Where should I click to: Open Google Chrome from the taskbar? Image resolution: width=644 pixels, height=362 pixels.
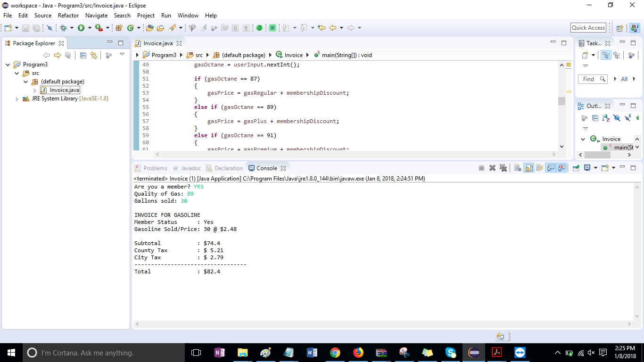[335, 353]
